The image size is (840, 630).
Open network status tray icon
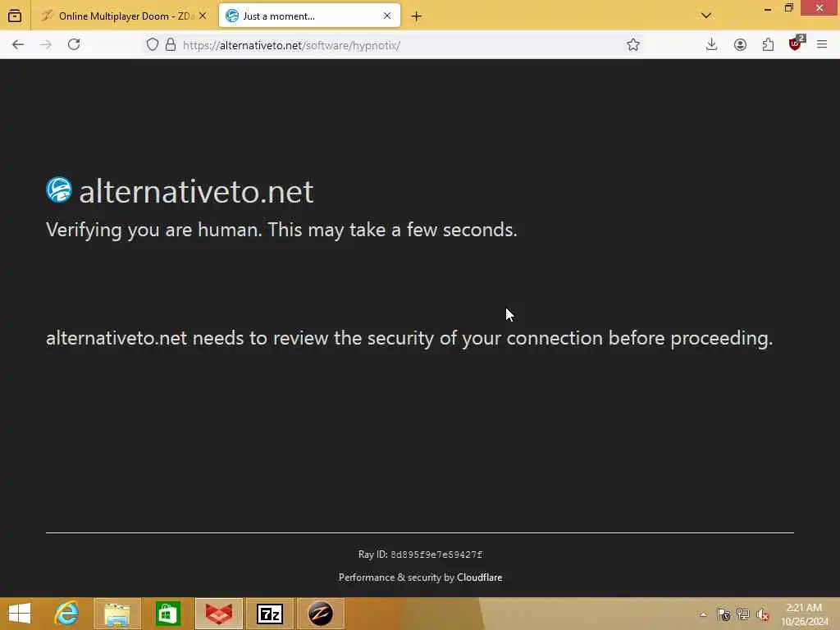point(743,614)
